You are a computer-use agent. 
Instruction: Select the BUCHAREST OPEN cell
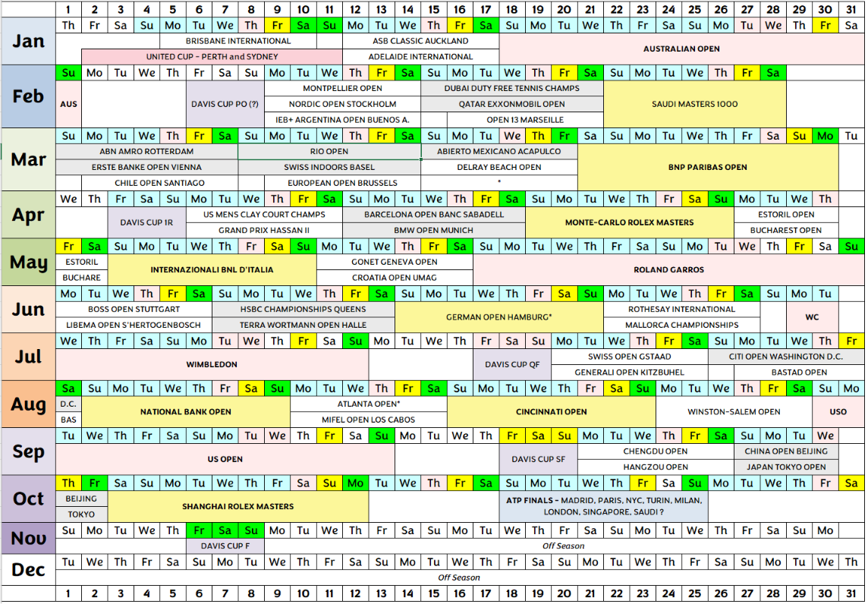click(x=786, y=231)
